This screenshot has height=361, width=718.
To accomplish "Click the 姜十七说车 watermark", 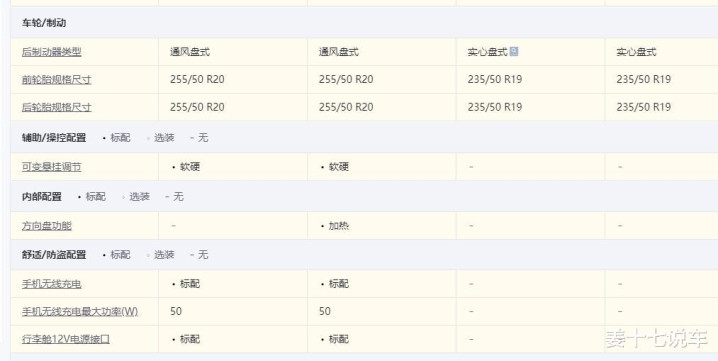I will [656, 339].
